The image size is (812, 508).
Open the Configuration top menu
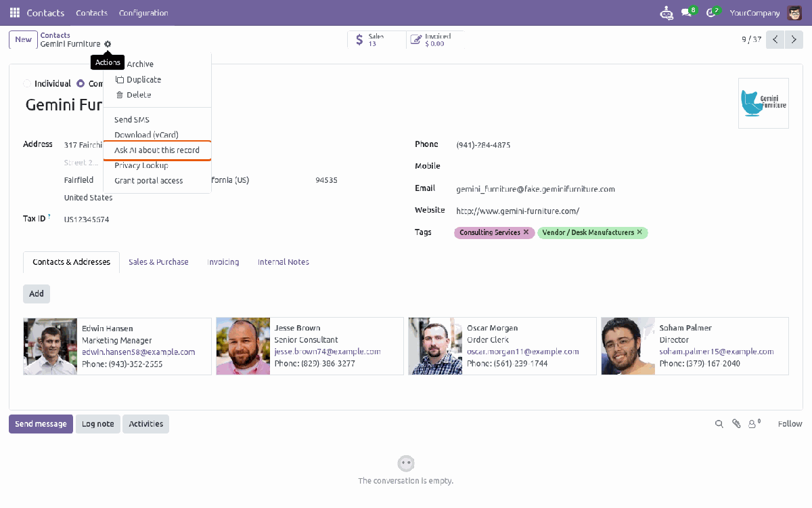(x=143, y=13)
